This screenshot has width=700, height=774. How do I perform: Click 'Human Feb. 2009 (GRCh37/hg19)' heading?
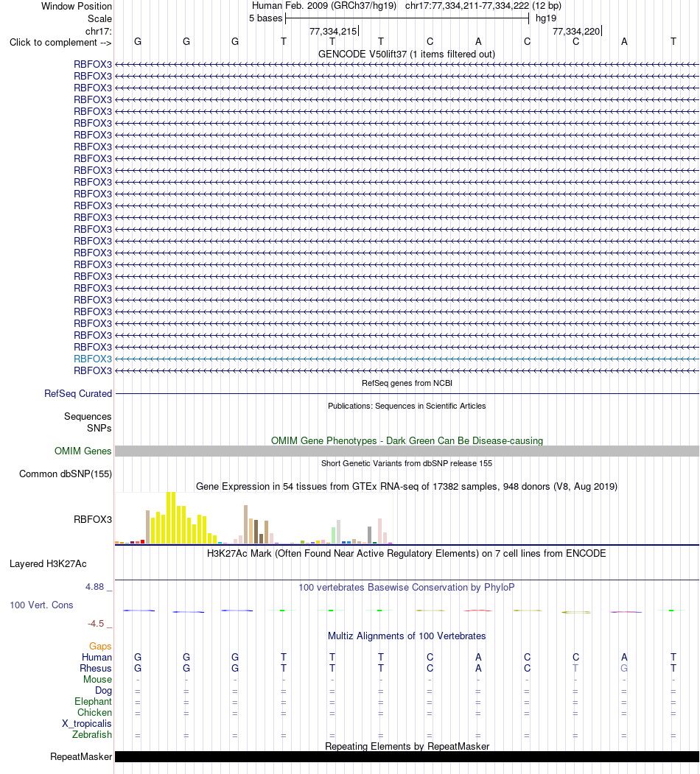pyautogui.click(x=324, y=6)
